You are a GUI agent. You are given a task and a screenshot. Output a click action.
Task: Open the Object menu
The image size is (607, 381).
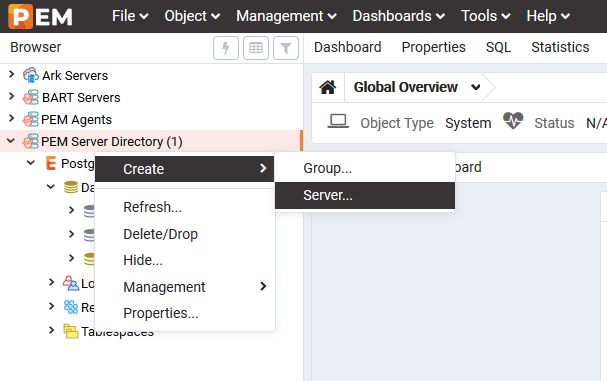tap(192, 16)
